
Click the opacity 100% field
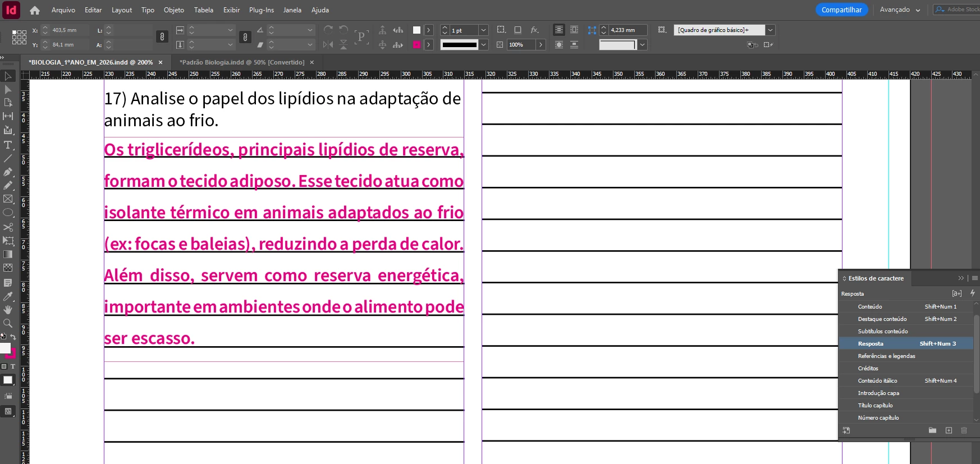pyautogui.click(x=521, y=44)
